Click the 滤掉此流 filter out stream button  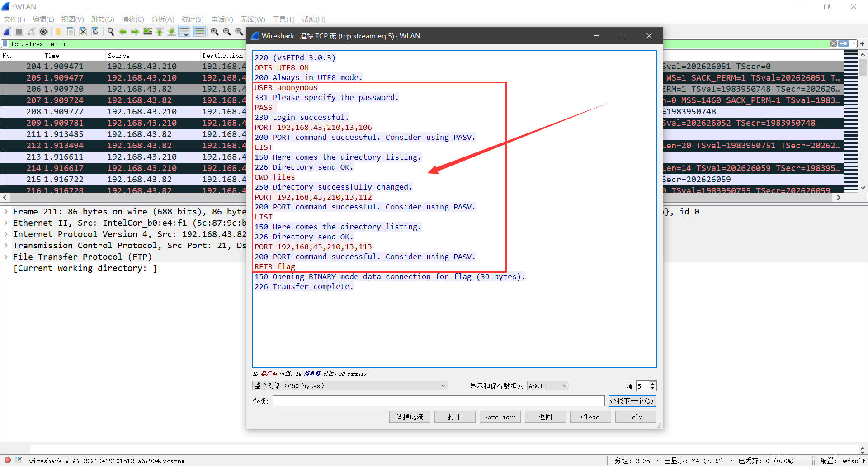click(x=410, y=417)
